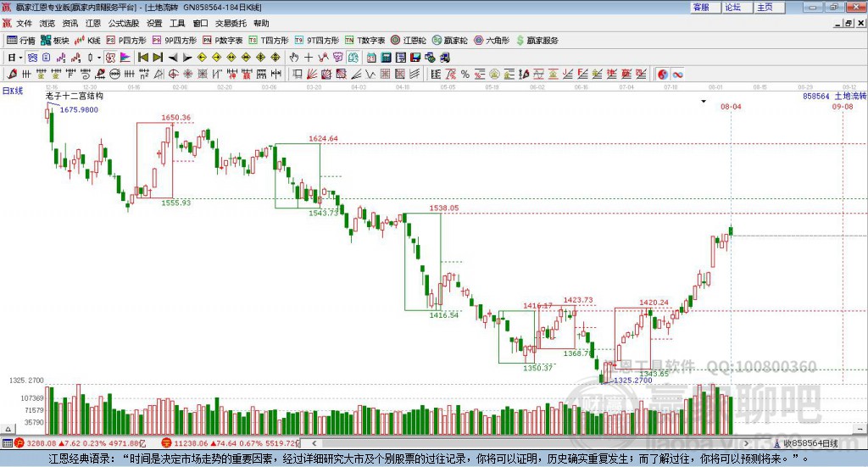The width and height of the screenshot is (868, 467).
Task: Click the 客服 customer service button
Action: point(704,7)
